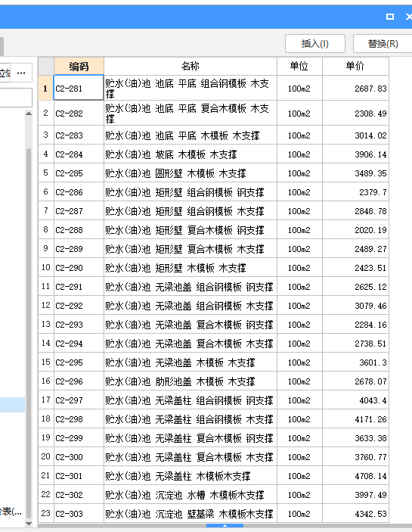Select code cell C2-292

[x=79, y=306]
